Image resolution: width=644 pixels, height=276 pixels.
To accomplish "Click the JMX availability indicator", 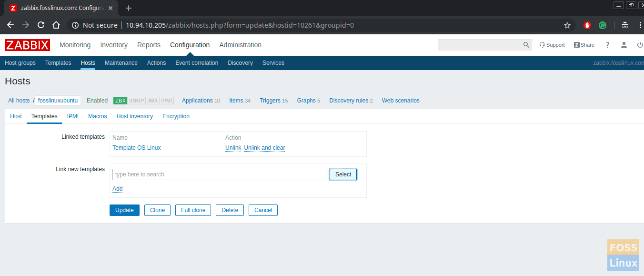I will (152, 101).
